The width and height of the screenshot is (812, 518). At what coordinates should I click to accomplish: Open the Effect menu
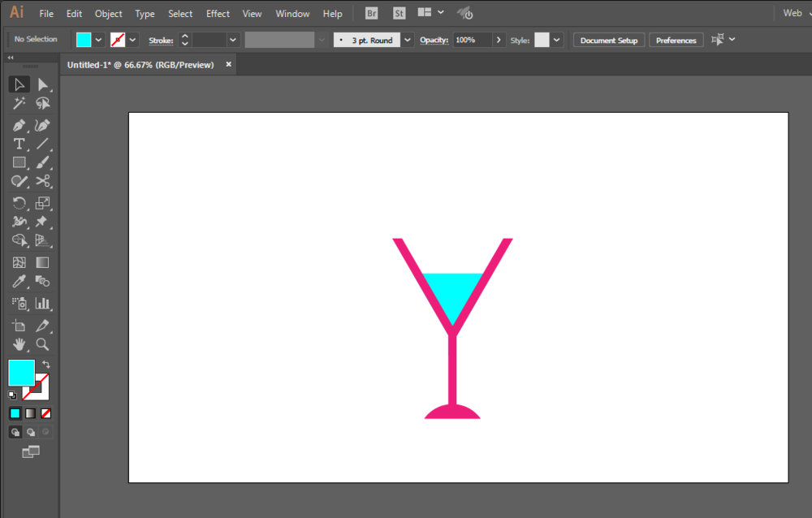[x=218, y=14]
